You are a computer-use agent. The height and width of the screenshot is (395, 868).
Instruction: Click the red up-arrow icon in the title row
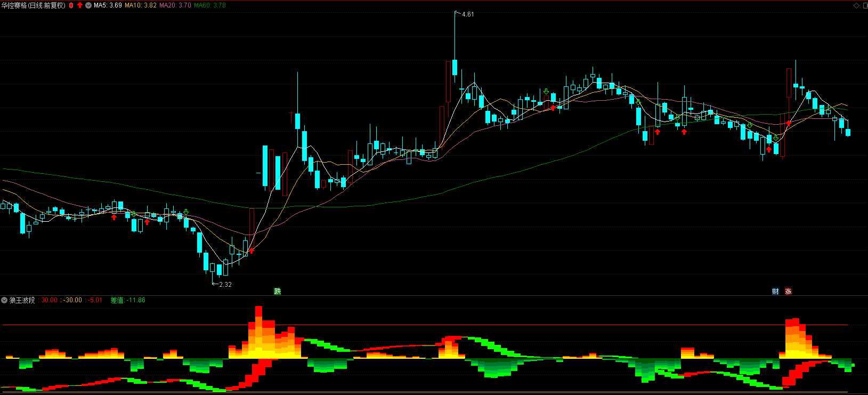[80, 5]
